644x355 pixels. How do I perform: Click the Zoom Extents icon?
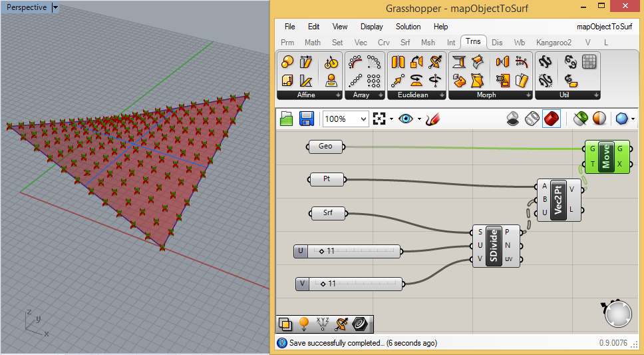click(380, 119)
